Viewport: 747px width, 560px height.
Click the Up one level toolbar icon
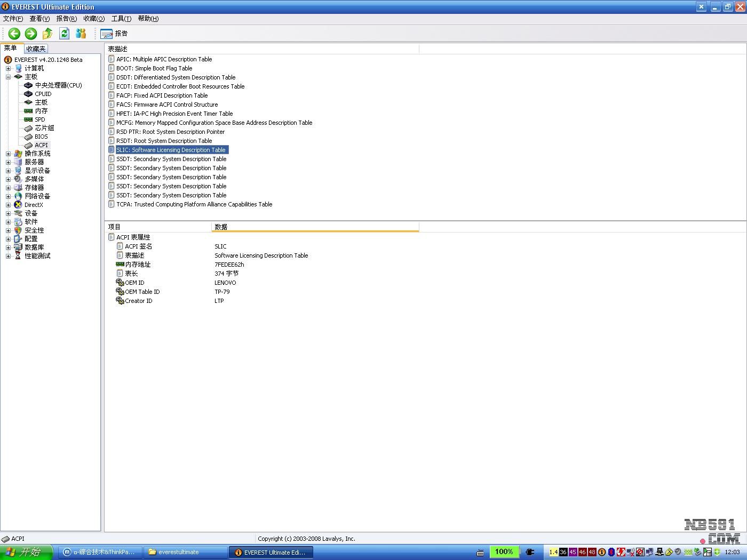click(47, 34)
